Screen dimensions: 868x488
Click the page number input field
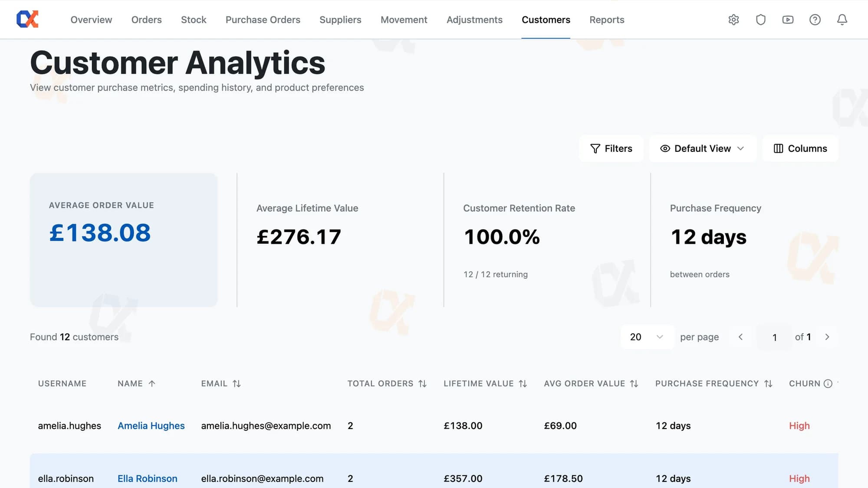[x=775, y=337]
